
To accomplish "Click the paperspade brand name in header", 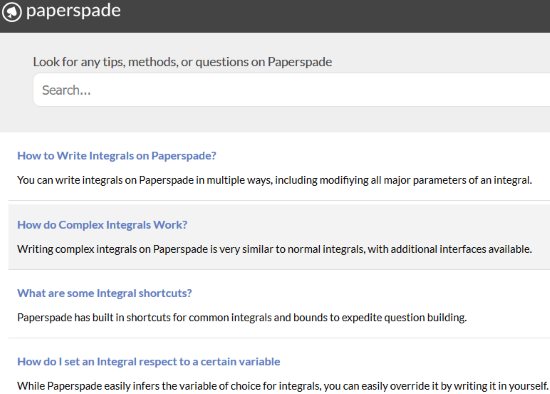I will point(73,11).
